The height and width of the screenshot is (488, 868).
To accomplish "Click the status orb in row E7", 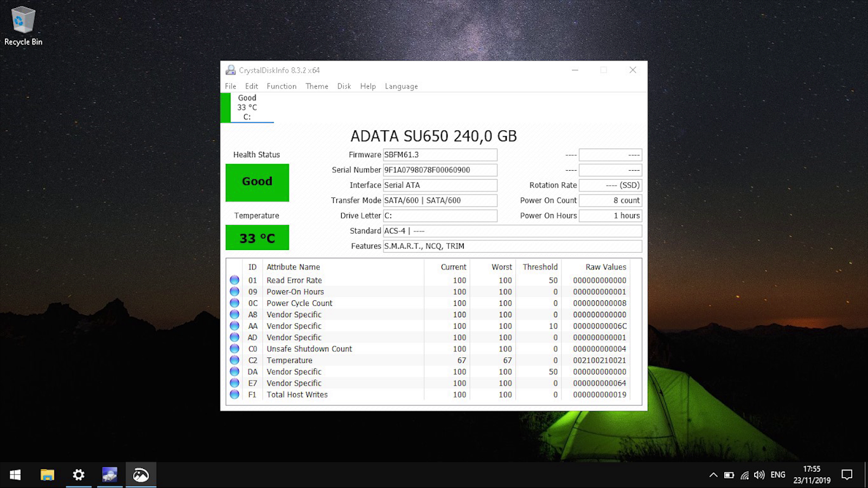I will [234, 383].
